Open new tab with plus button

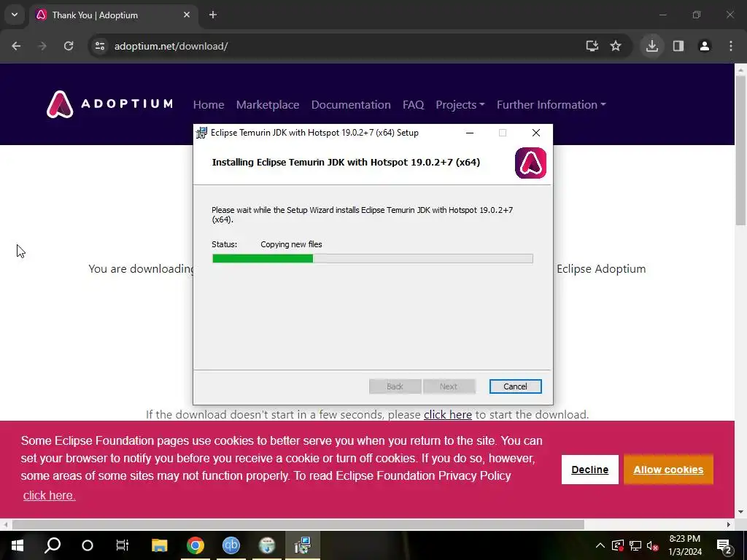pyautogui.click(x=213, y=15)
